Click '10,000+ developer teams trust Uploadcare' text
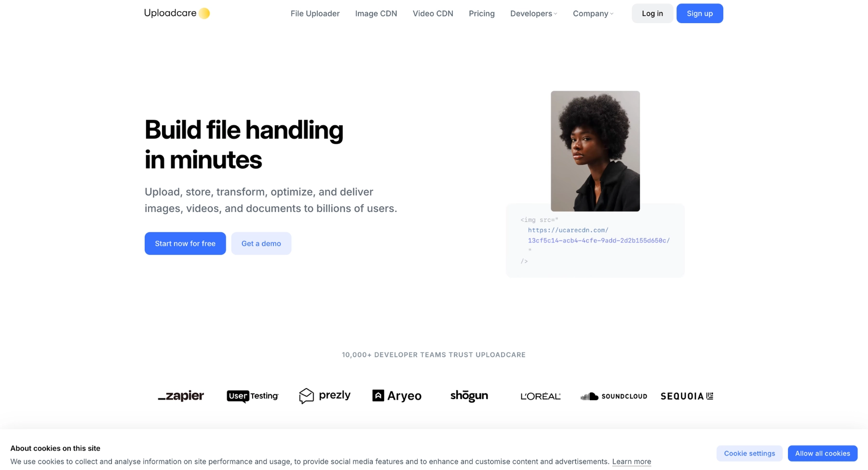This screenshot has width=868, height=470. coord(434,355)
